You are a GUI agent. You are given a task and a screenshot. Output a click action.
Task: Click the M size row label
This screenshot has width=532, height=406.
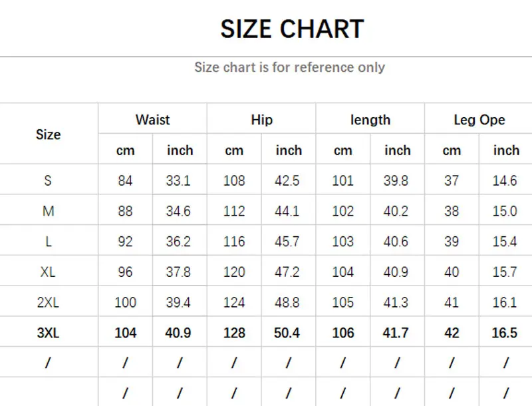point(48,211)
